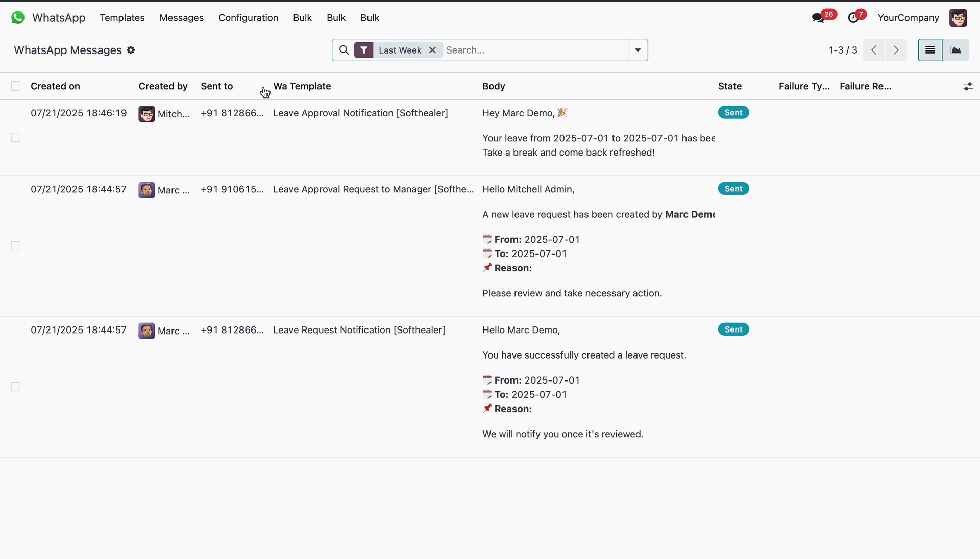Viewport: 980px width, 559px height.
Task: Select the Leave Approval Notification row checkbox
Action: [16, 138]
